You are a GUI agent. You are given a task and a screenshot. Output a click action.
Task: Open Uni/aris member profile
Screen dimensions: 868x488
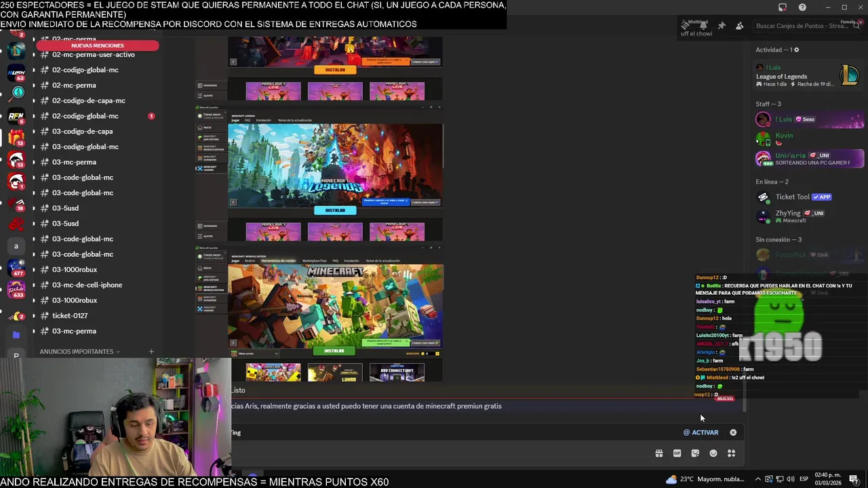pos(809,159)
